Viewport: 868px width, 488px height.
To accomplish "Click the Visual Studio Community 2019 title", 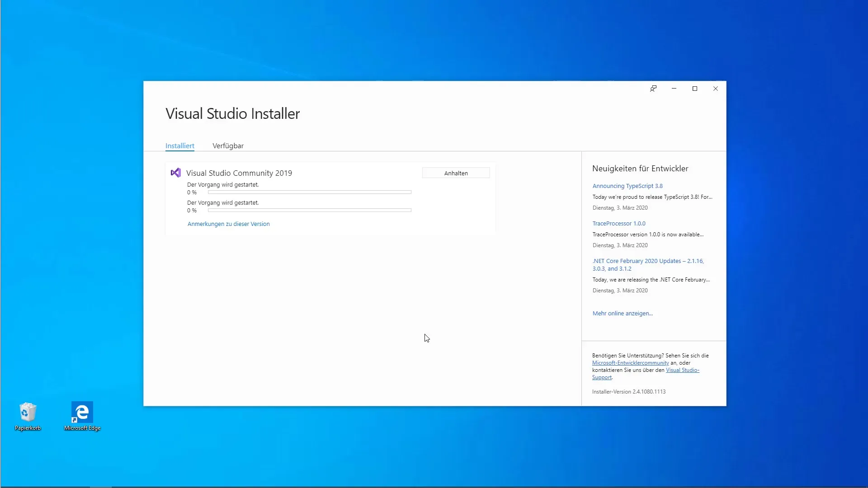I will point(239,173).
